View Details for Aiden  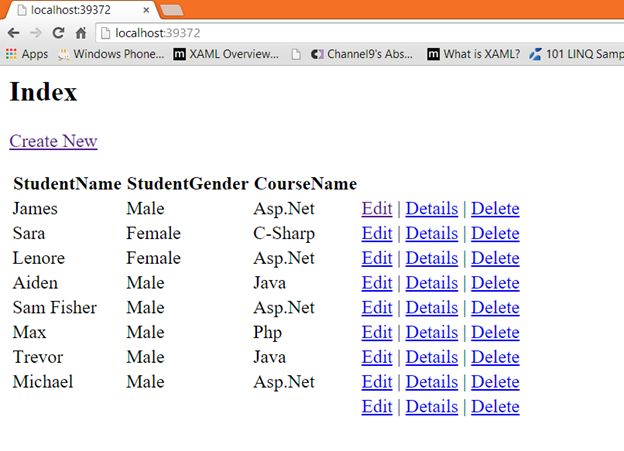click(432, 283)
